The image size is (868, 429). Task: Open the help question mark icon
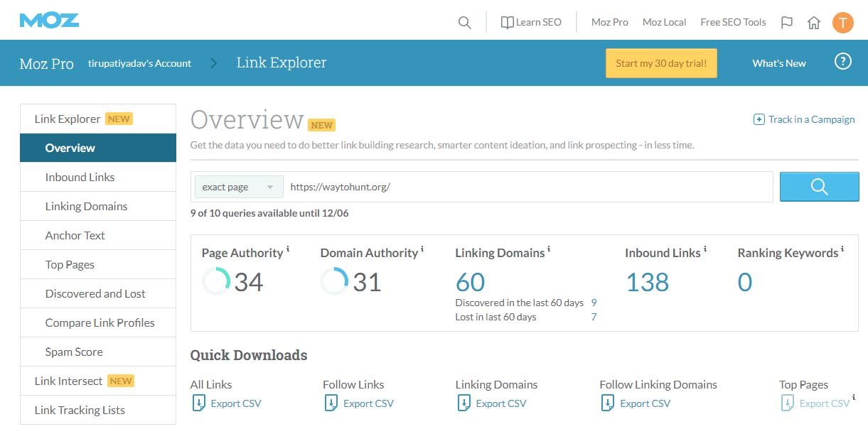pos(842,62)
